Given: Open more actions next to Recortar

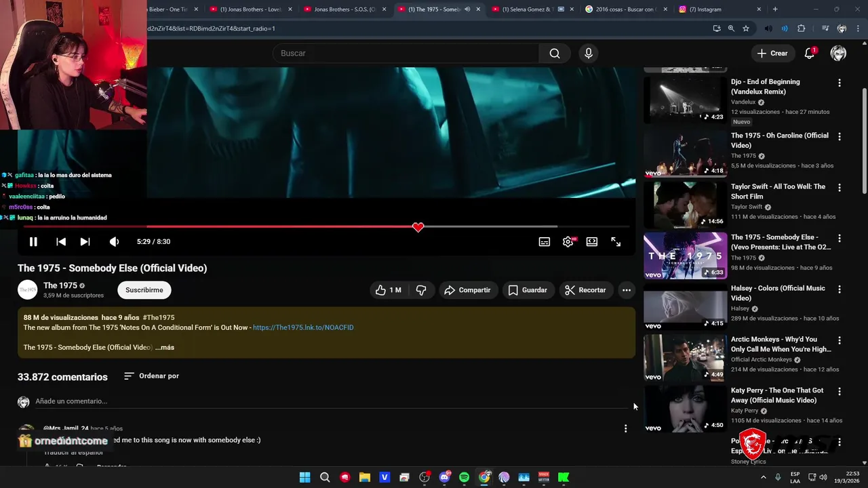Looking at the screenshot, I should point(627,290).
